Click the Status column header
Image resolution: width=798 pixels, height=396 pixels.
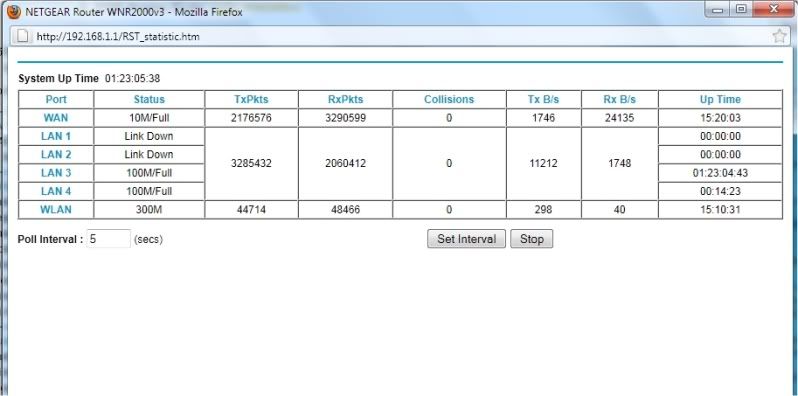(149, 99)
